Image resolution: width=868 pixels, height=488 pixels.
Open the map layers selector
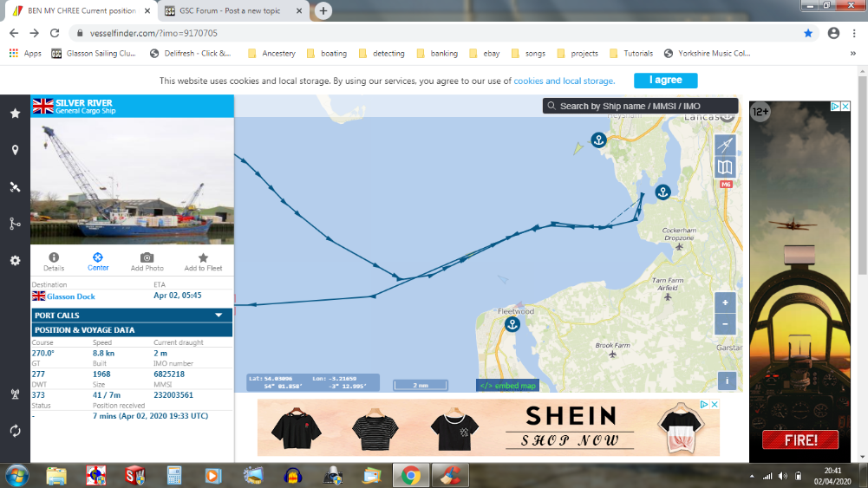pos(725,167)
